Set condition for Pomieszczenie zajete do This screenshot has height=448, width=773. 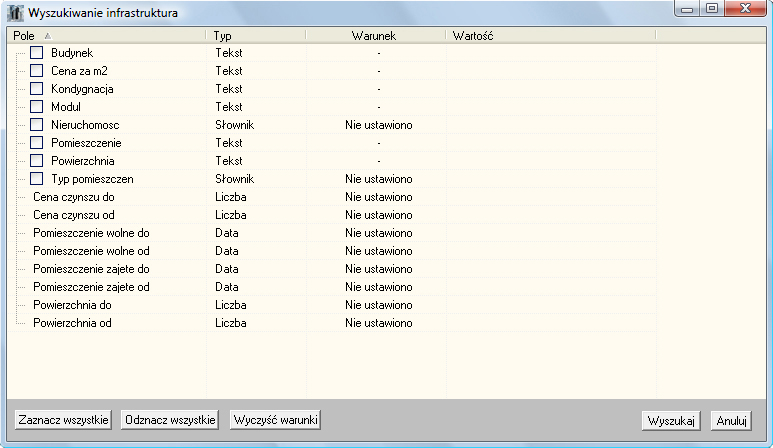[379, 269]
